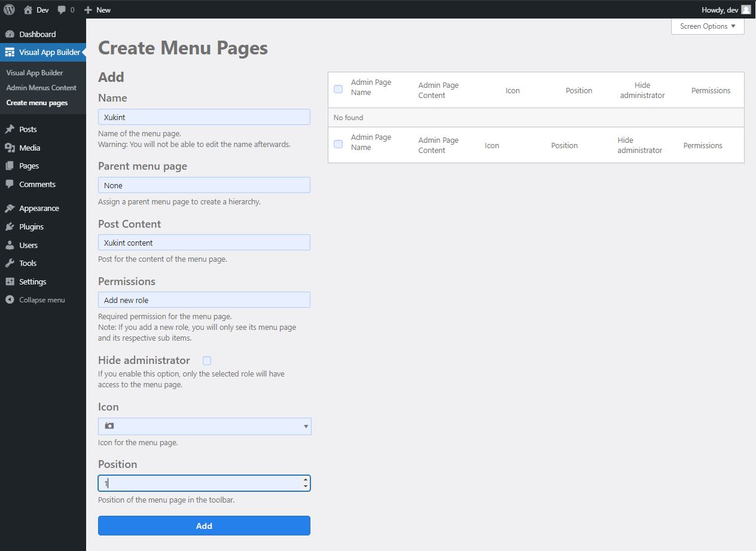Click the Name input field containing Xukint
756x551 pixels.
[x=204, y=117]
